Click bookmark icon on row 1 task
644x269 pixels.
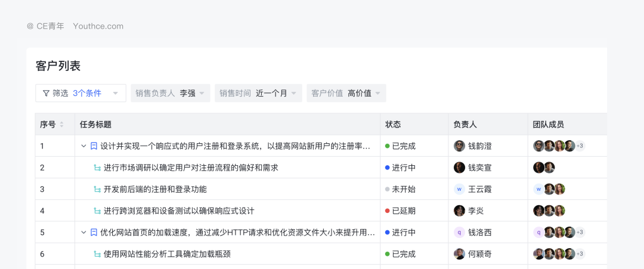pos(94,146)
